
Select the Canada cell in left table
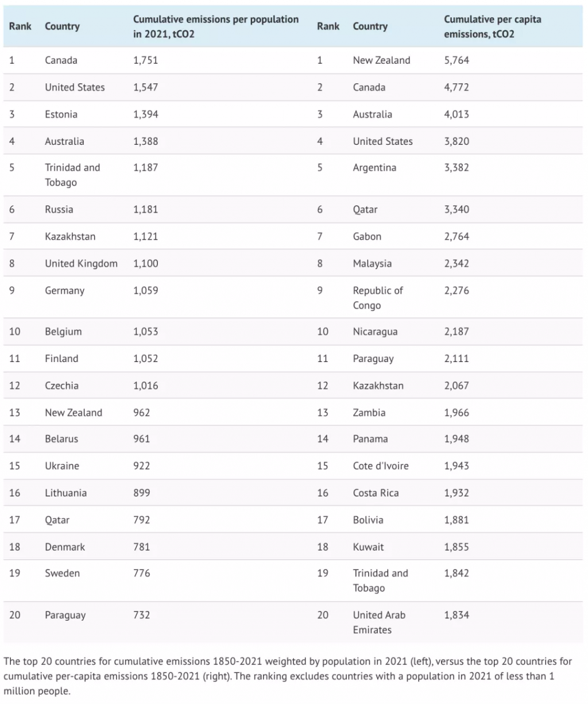click(x=61, y=60)
